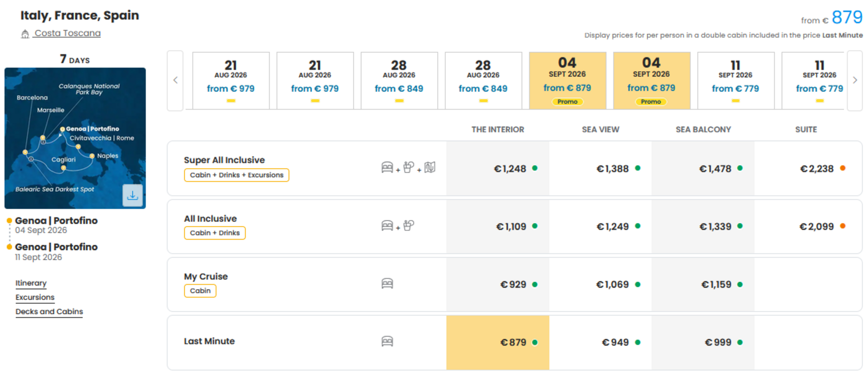Click the itinerary route map thumbnail
Viewport: 868px width, 375px height.
pyautogui.click(x=75, y=138)
